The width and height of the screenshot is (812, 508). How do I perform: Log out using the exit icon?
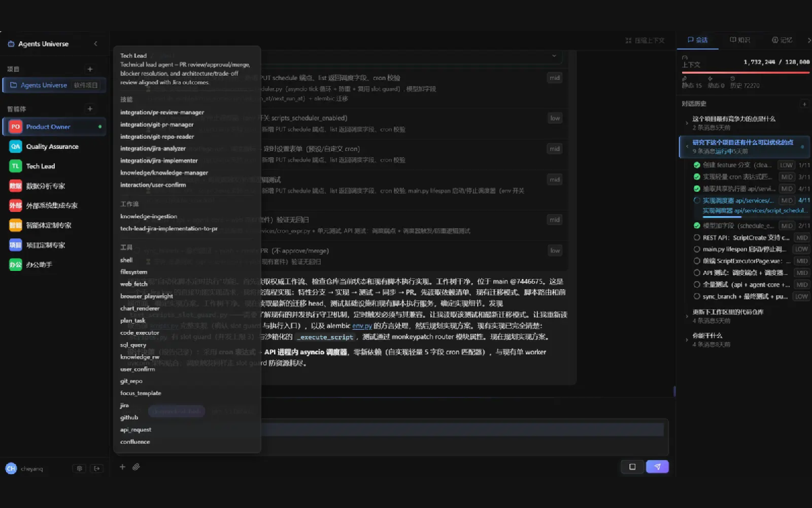pyautogui.click(x=97, y=468)
